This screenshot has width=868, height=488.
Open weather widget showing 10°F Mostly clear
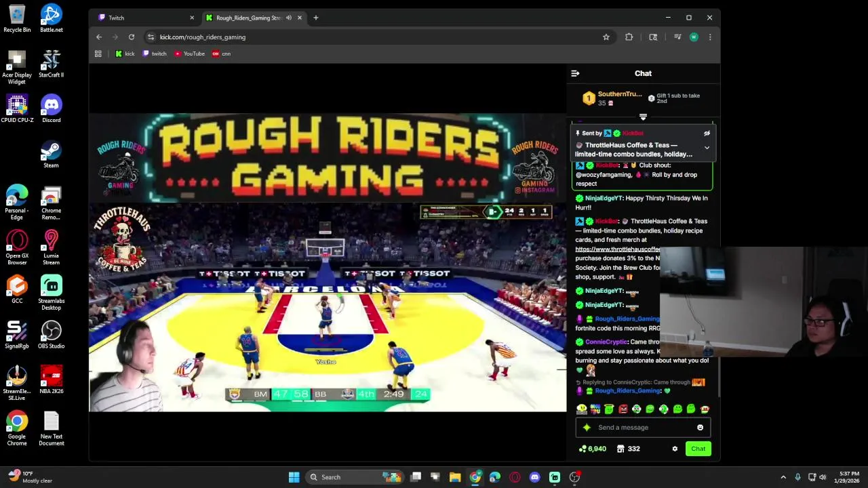pyautogui.click(x=29, y=477)
